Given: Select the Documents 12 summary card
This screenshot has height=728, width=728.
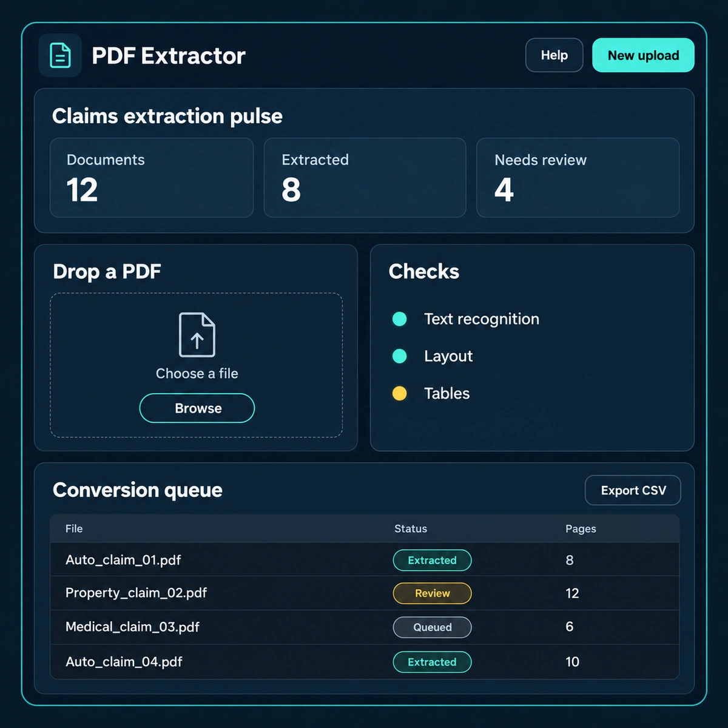Looking at the screenshot, I should coord(152,178).
